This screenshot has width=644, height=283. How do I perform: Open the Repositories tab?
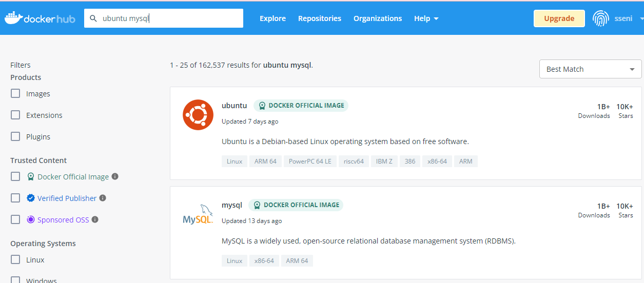(320, 18)
